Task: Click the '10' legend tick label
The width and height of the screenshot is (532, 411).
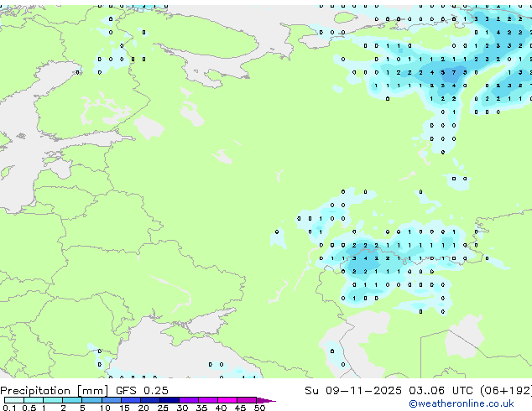Action: point(105,408)
